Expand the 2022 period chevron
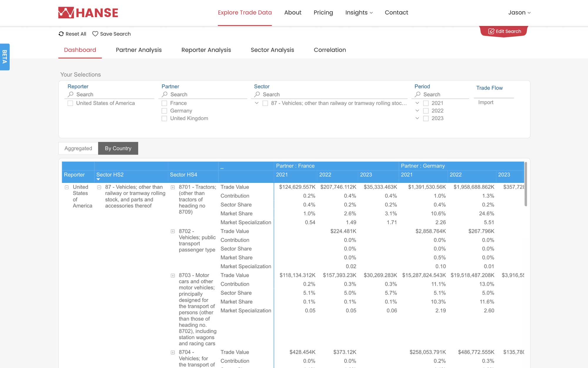Image resolution: width=588 pixels, height=368 pixels. pos(417,111)
